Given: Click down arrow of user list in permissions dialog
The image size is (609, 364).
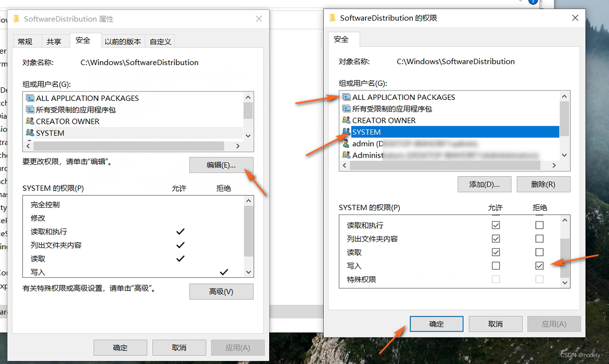Looking at the screenshot, I should pos(564,155).
